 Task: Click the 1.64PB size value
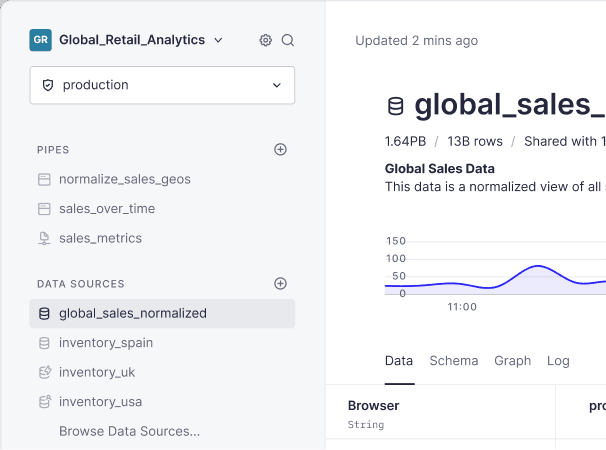[x=405, y=141]
